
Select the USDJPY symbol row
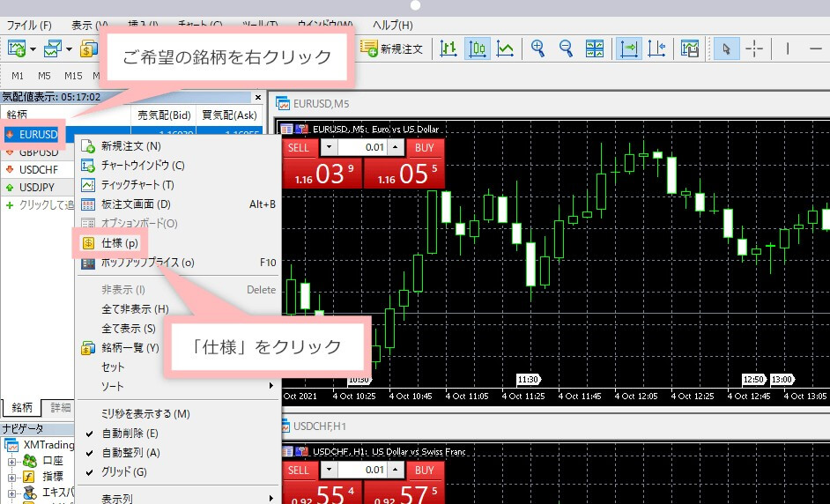[x=37, y=188]
